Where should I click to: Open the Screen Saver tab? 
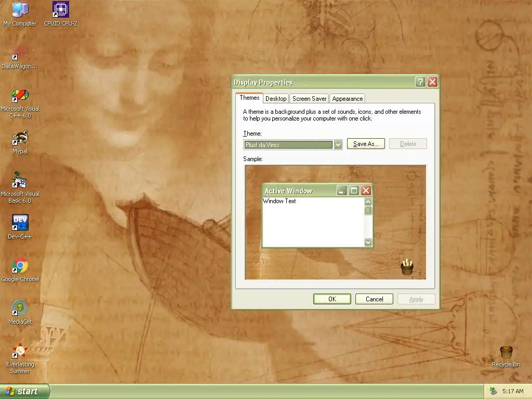[310, 98]
